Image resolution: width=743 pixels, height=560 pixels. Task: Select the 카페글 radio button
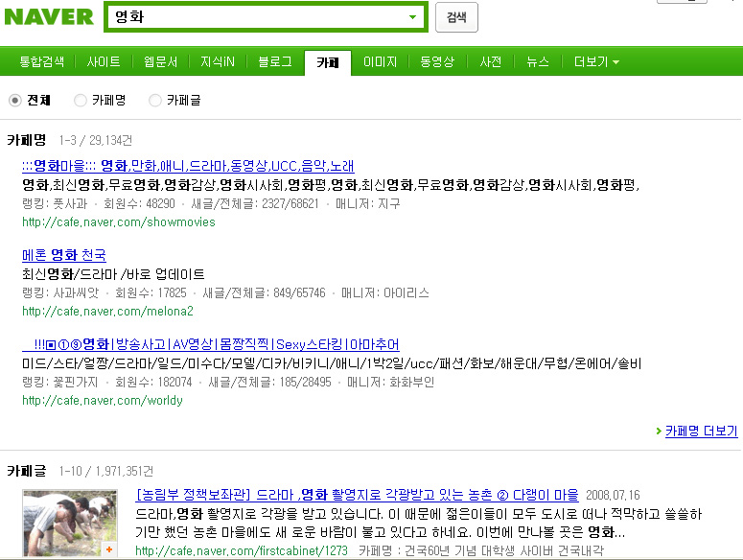pyautogui.click(x=155, y=101)
